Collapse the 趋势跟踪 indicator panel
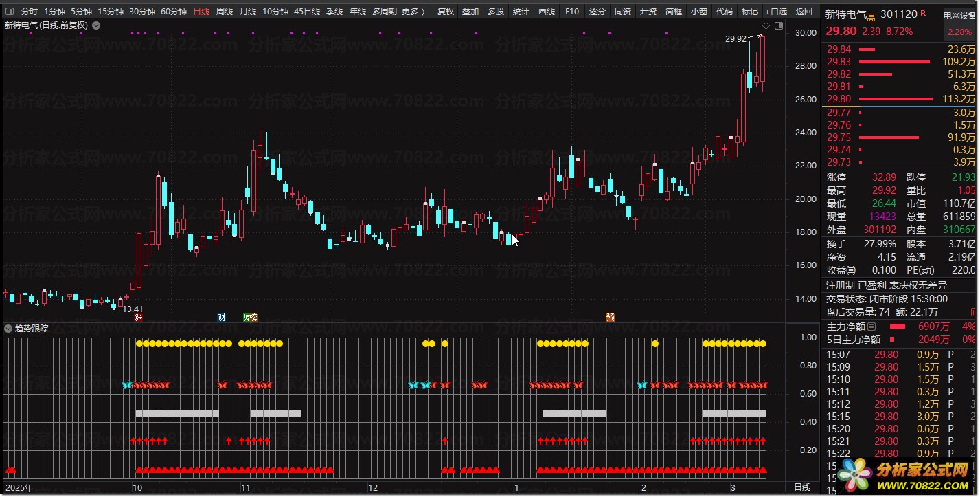The height and width of the screenshot is (497, 980). (8, 328)
